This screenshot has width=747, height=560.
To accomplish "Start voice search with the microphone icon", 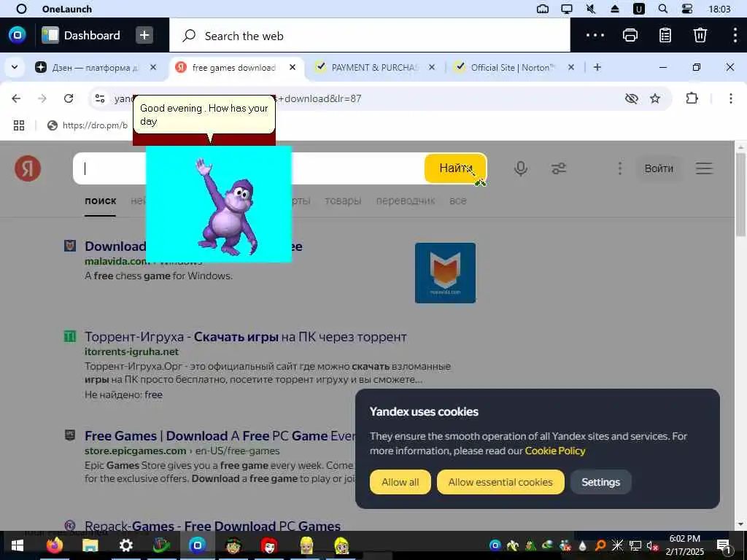I will click(x=521, y=168).
